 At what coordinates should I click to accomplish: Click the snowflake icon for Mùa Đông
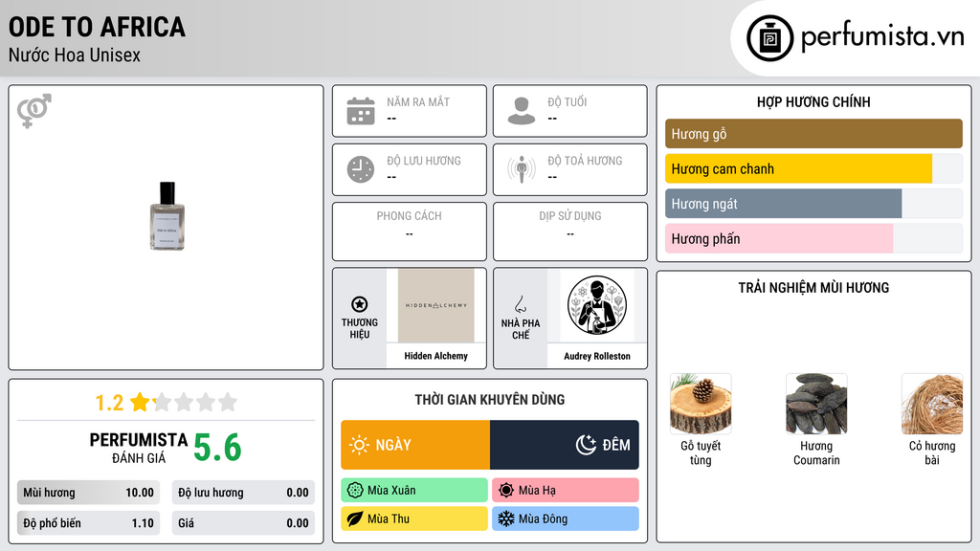(506, 518)
